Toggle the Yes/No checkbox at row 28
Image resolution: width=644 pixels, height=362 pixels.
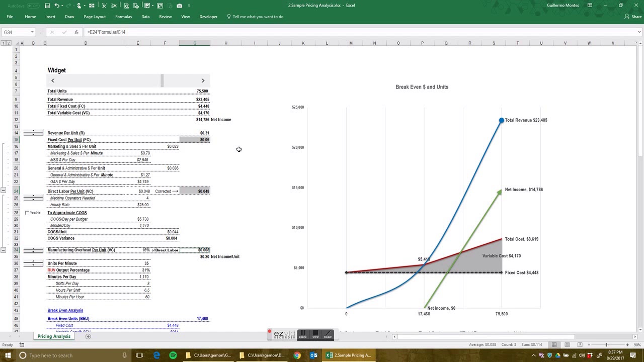(27, 213)
